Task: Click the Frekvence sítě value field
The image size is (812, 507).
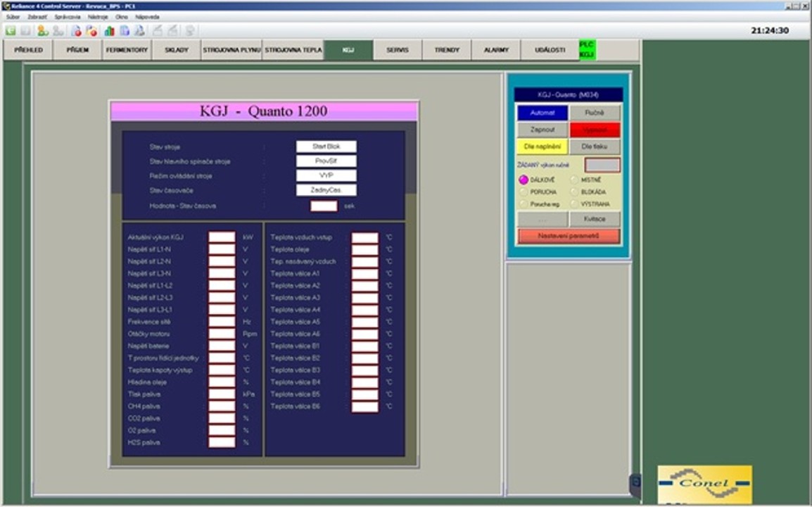Action: pos(222,322)
